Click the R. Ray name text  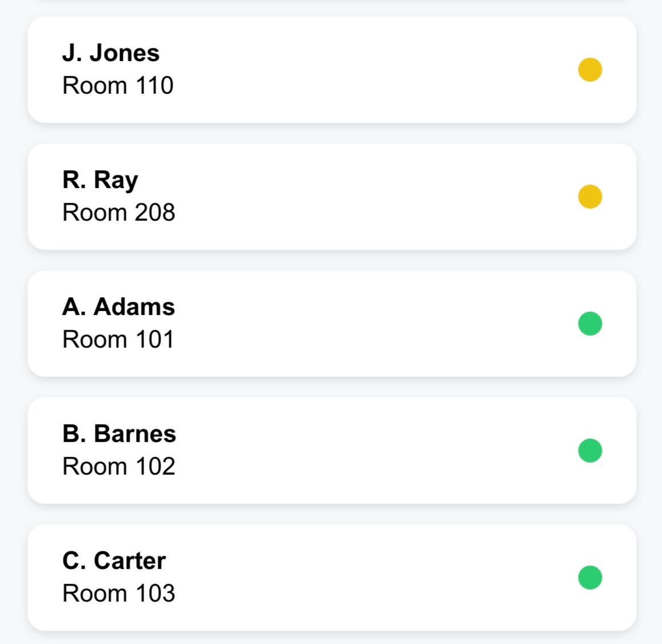(100, 180)
